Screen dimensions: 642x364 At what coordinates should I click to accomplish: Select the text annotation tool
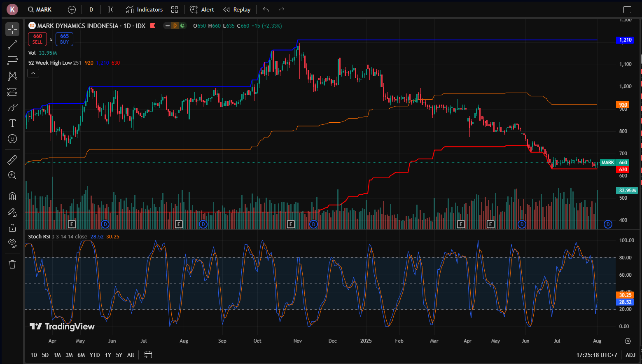pyautogui.click(x=12, y=123)
